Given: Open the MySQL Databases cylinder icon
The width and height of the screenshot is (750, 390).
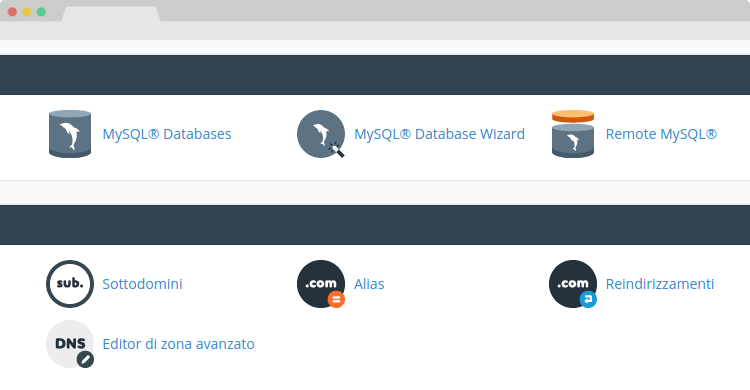Looking at the screenshot, I should pyautogui.click(x=70, y=134).
